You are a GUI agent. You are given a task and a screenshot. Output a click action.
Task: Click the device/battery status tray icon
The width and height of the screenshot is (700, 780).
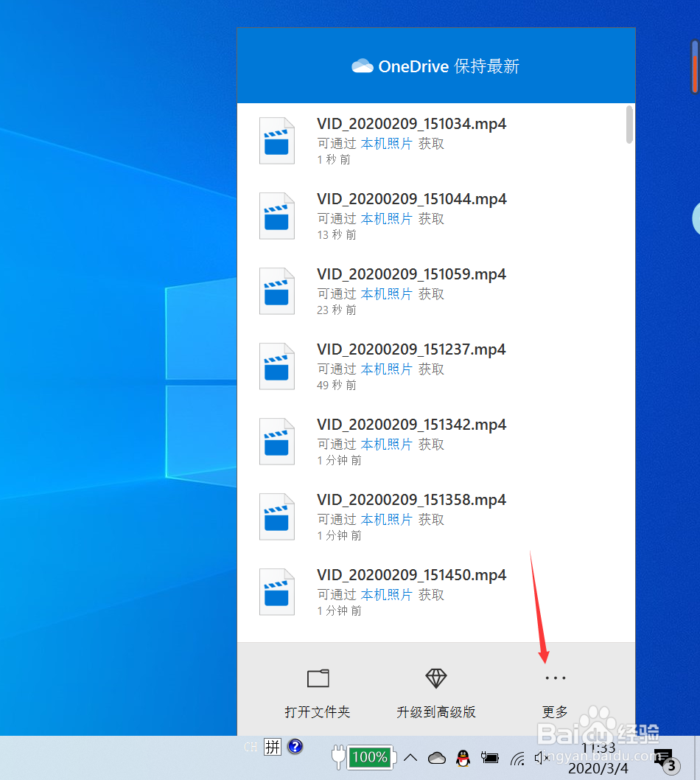490,758
